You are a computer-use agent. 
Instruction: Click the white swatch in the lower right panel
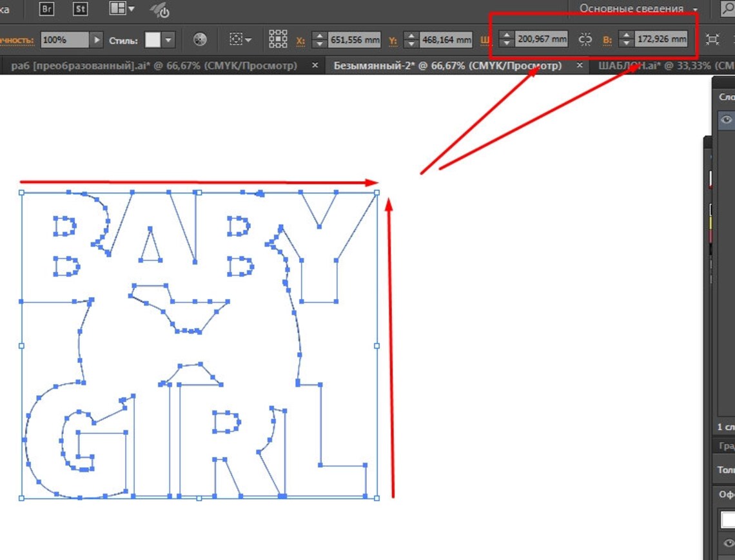coord(729,519)
